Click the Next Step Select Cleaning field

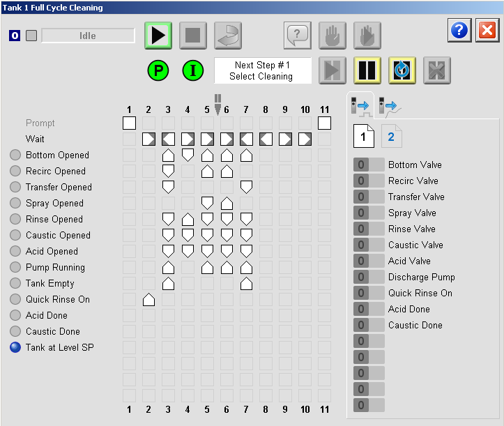[x=263, y=70]
